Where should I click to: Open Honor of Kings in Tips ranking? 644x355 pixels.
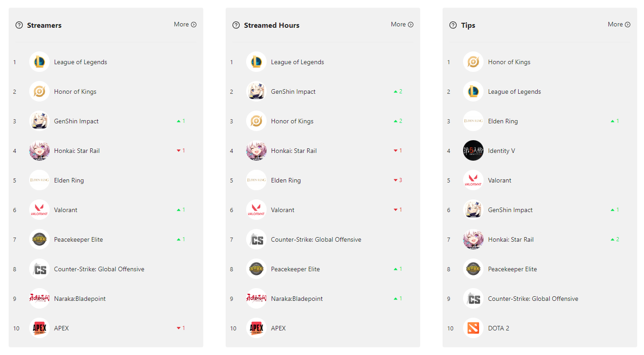click(509, 62)
